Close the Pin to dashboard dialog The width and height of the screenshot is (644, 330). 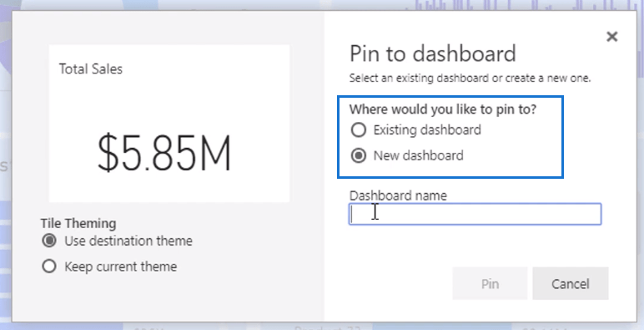coord(611,37)
